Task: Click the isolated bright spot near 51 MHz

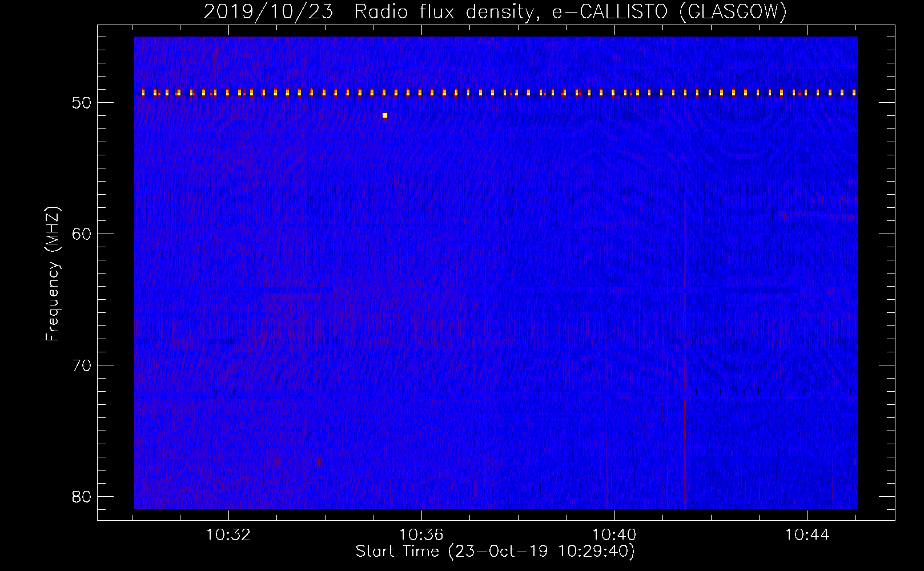Action: pos(385,115)
